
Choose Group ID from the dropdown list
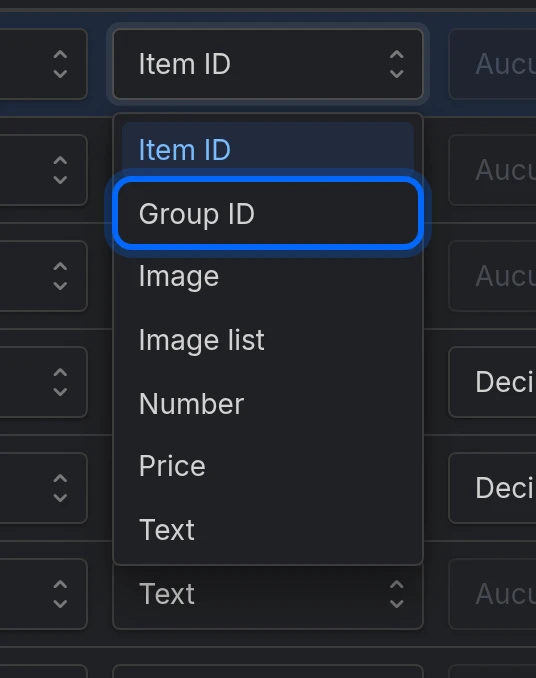coord(268,214)
